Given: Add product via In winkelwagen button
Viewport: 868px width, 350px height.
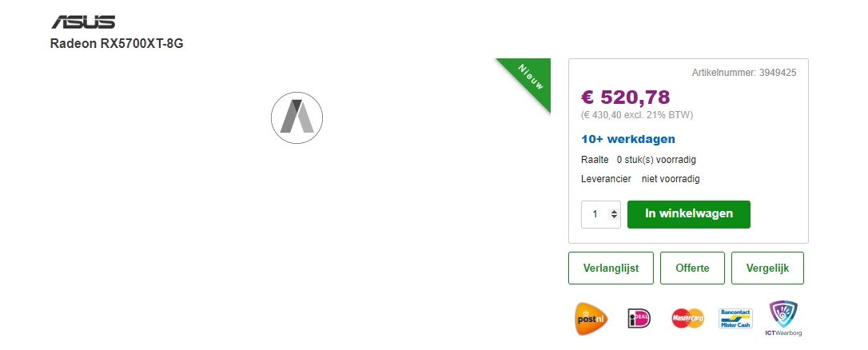Looking at the screenshot, I should 688,214.
